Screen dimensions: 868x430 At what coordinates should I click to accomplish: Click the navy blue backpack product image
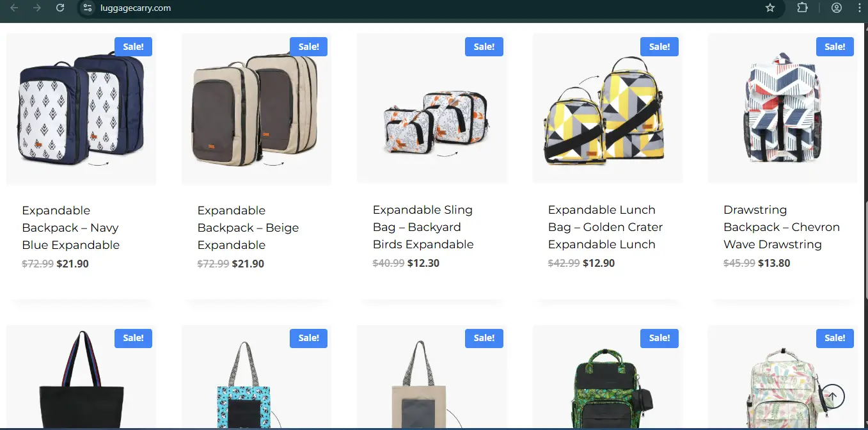pyautogui.click(x=81, y=109)
